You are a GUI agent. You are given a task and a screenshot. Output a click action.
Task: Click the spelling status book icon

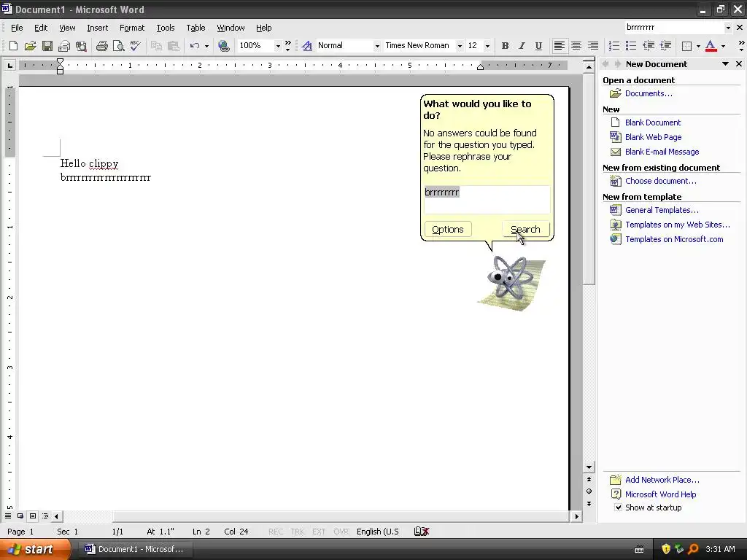pos(422,532)
